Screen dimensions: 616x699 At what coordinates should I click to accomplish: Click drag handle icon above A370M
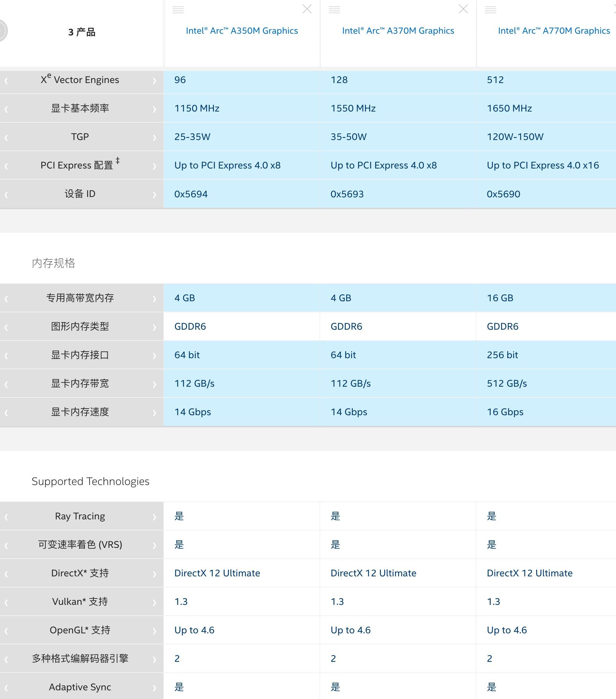tap(334, 10)
